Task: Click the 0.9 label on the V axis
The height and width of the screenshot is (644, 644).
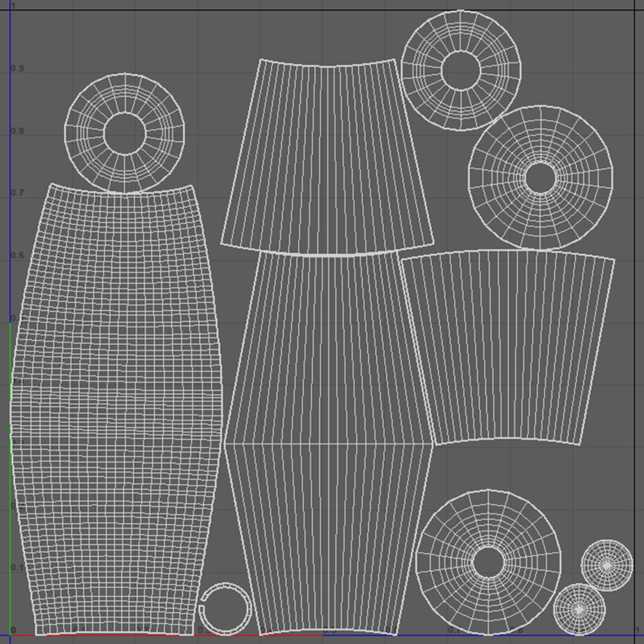Action: point(17,69)
